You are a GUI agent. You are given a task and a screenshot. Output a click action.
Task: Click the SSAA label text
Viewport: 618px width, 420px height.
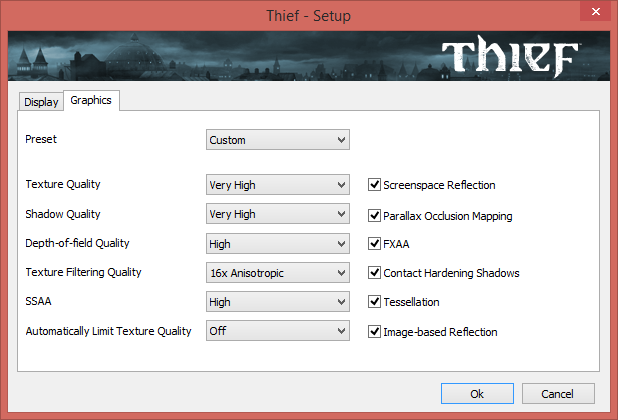[x=38, y=301]
